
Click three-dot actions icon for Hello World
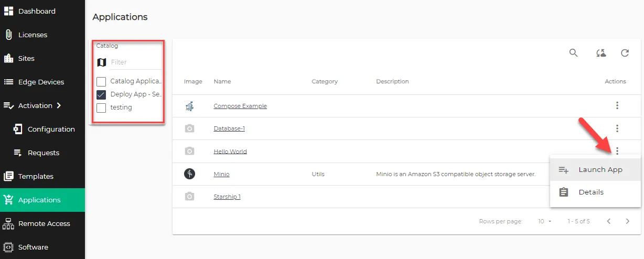pos(617,151)
